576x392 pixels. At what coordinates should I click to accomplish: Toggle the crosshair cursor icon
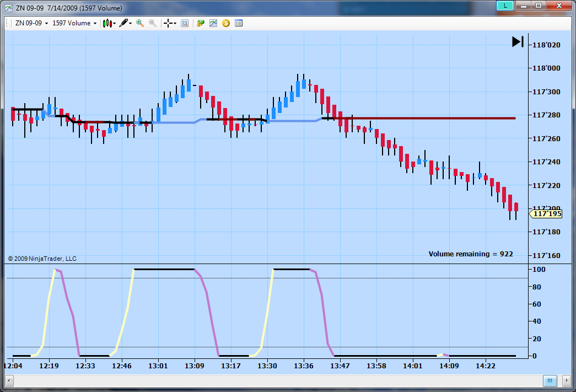(x=168, y=23)
